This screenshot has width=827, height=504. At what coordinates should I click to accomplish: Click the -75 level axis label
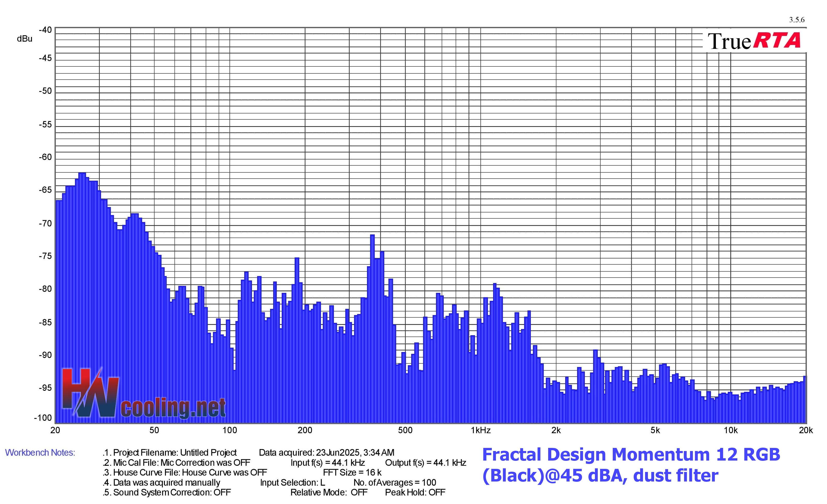click(x=45, y=256)
